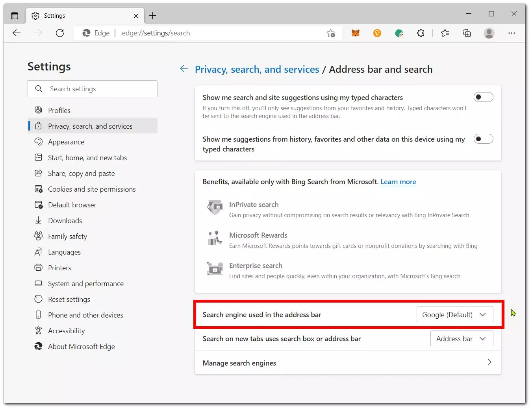This screenshot has width=532, height=410.
Task: Open Appearance settings
Action: (93, 142)
